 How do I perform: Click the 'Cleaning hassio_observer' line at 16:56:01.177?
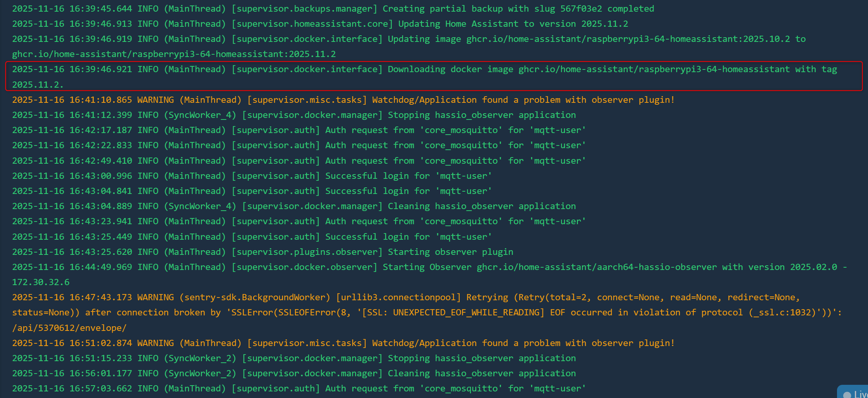(293, 373)
